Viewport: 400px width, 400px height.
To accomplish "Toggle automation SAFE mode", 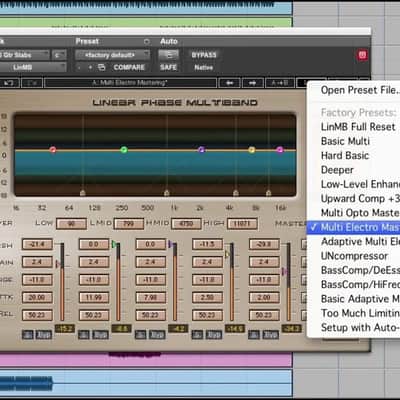I will pyautogui.click(x=168, y=67).
